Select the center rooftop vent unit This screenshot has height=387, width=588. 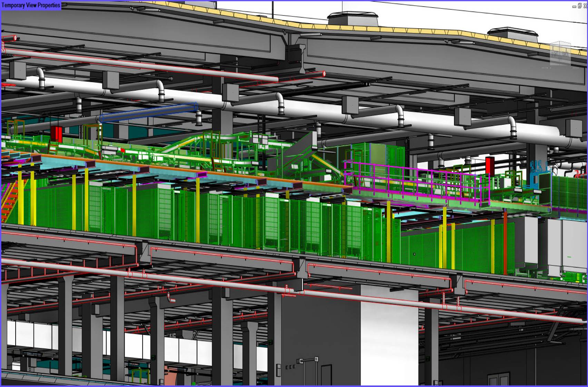pos(352,19)
